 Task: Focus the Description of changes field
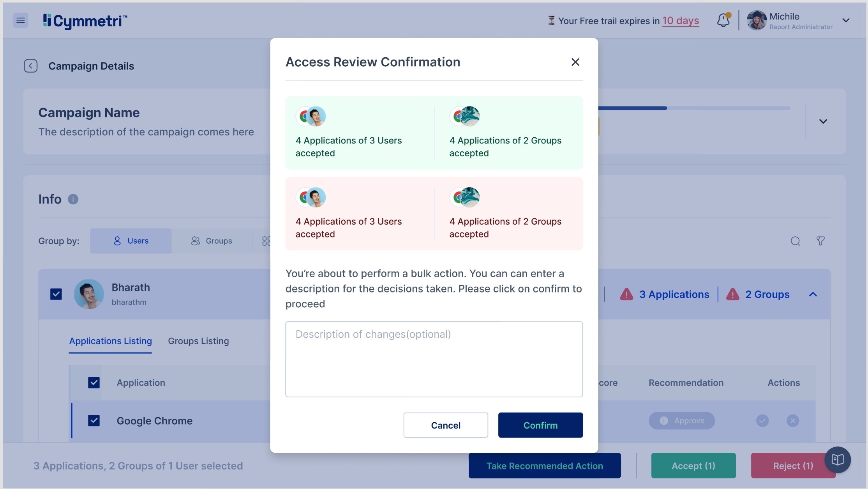[x=434, y=359]
